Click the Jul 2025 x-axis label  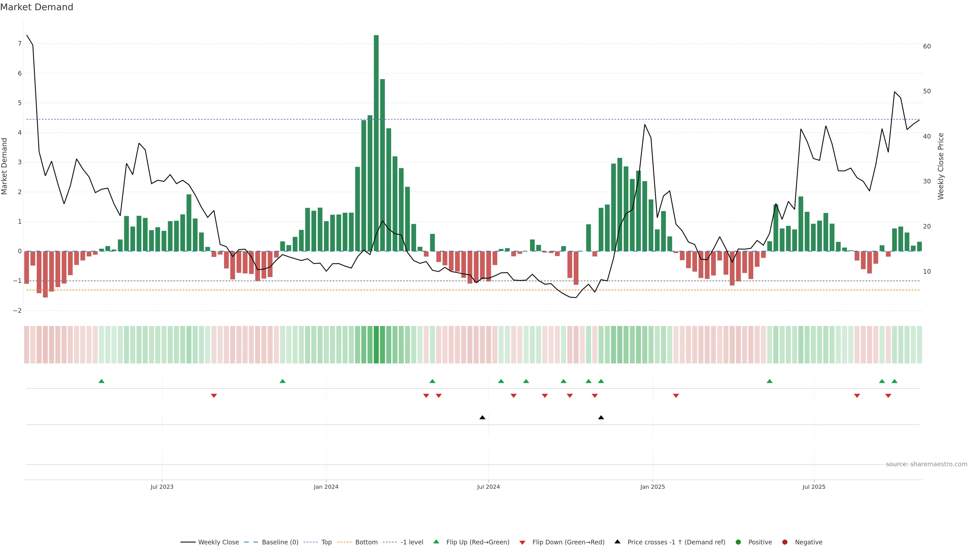tap(814, 487)
